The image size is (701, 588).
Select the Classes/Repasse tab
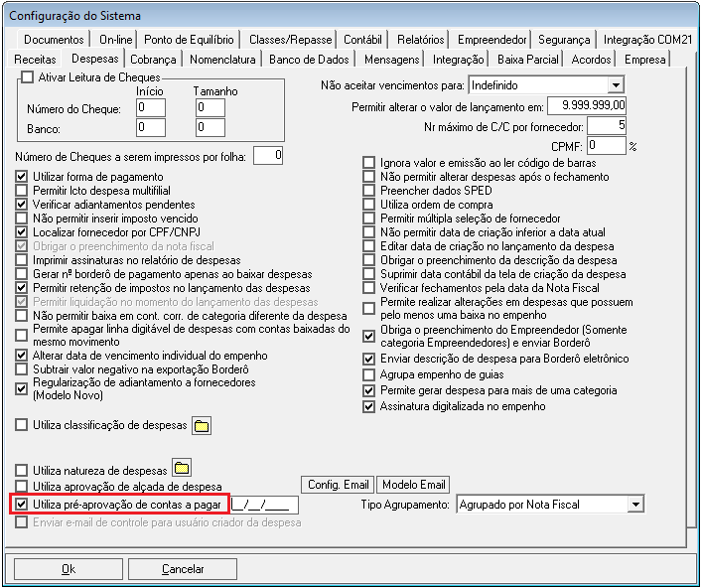(x=290, y=40)
